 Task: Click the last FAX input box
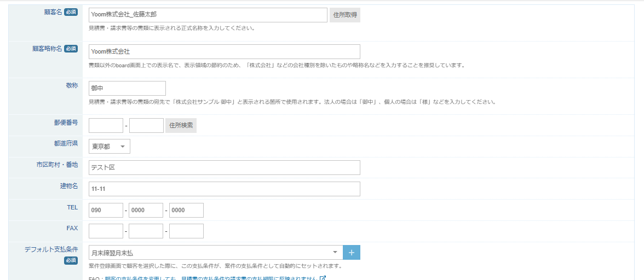(x=186, y=231)
